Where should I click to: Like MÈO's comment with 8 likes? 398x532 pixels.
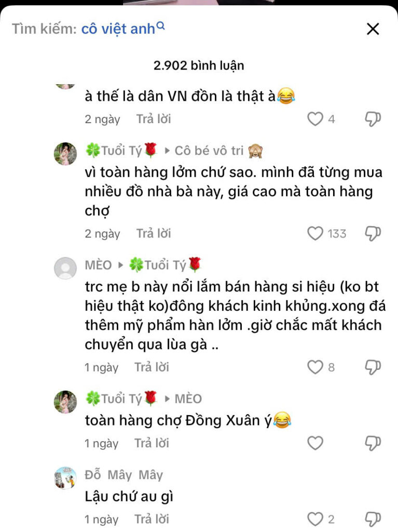315,367
